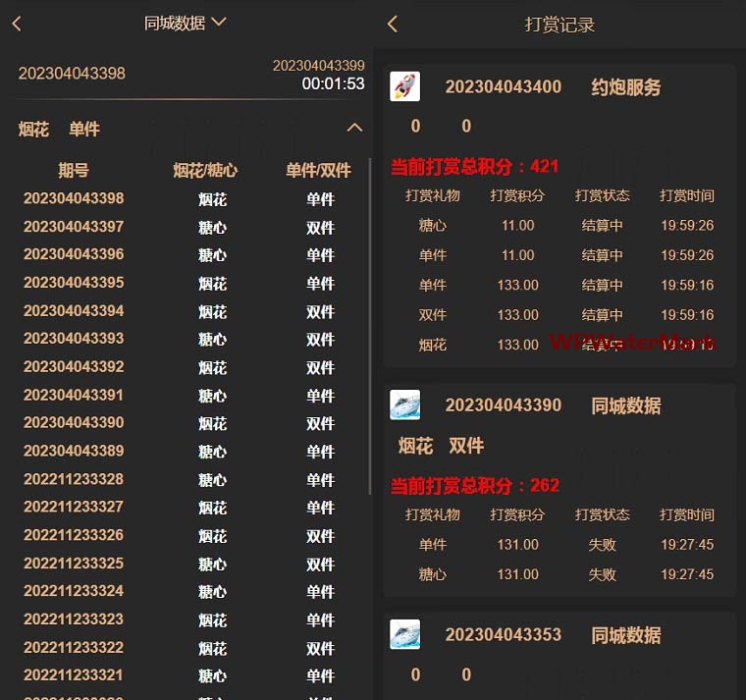Click the 约炮服务 label on first record
Viewport: 746px width, 700px height.
[x=625, y=87]
